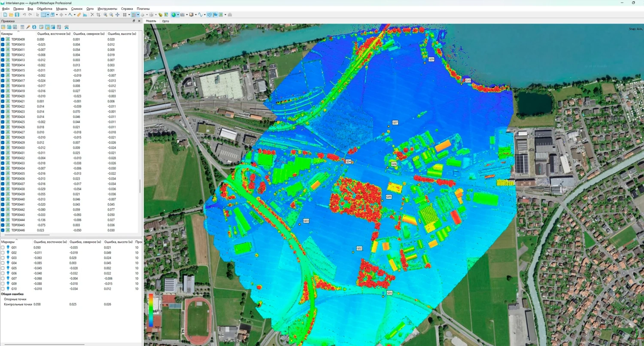Check the G01 marker checkbox
The image size is (644, 346).
(x=3, y=248)
